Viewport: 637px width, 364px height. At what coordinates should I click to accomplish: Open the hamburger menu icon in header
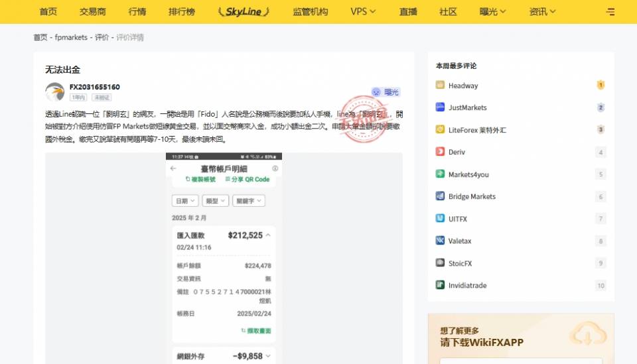[610, 12]
